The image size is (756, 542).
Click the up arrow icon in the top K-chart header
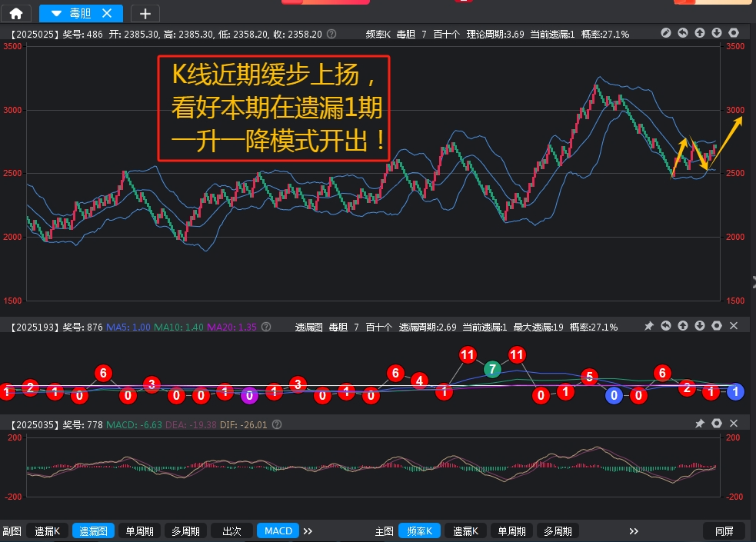click(x=700, y=34)
